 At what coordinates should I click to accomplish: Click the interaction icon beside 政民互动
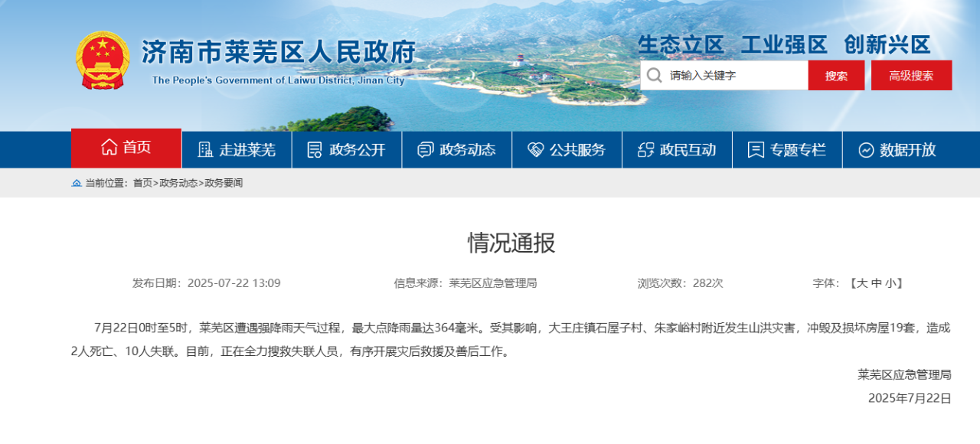[645, 150]
